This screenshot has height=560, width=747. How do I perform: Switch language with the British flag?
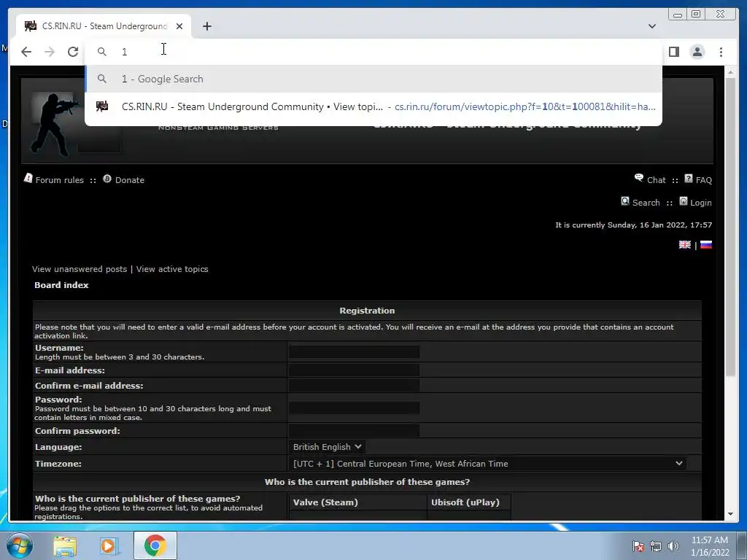tap(684, 245)
